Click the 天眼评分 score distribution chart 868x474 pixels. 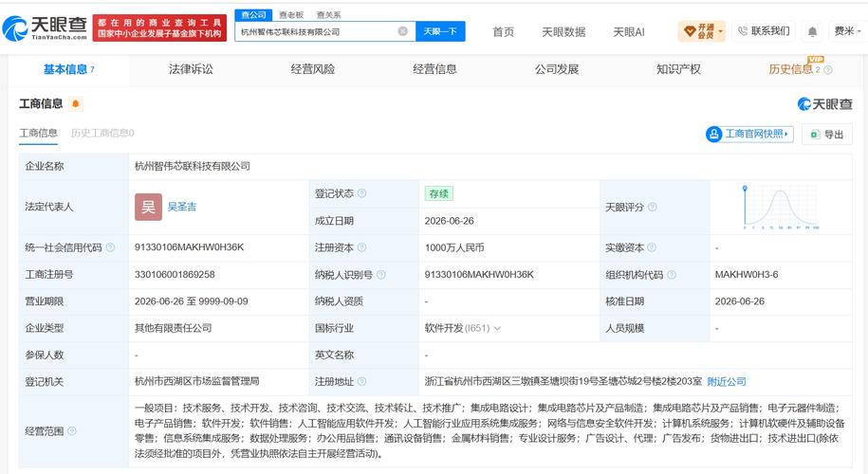point(781,208)
